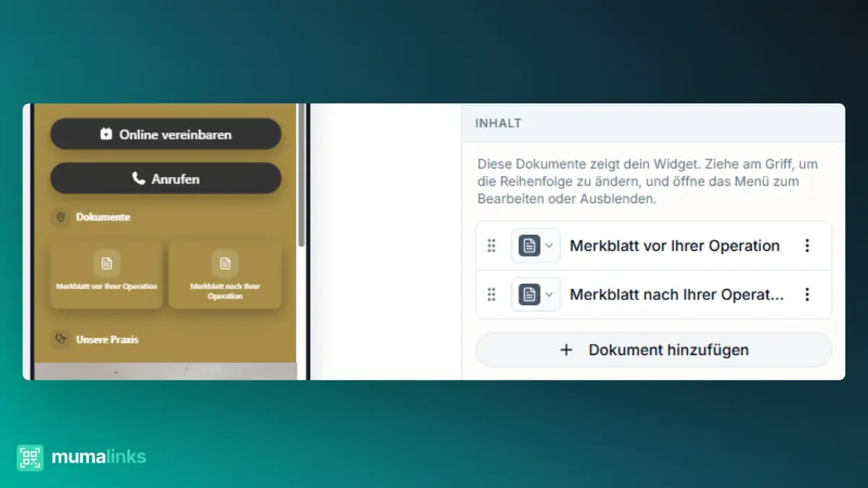Click the 'Merkblatt vor Ihrer Operation' list title

[x=675, y=246]
